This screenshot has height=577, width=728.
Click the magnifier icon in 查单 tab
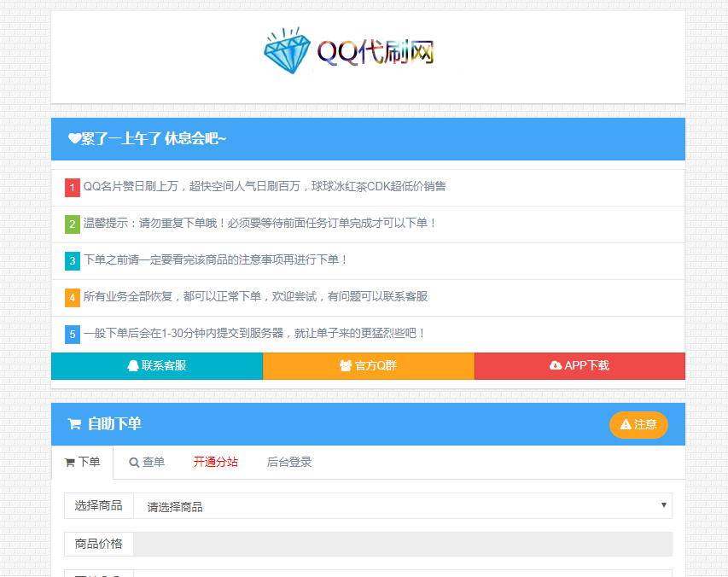(134, 463)
